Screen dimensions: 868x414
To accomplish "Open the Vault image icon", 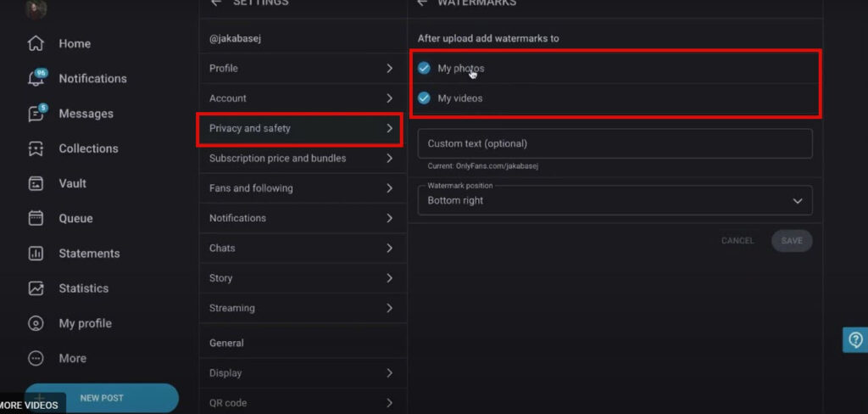I will tap(36, 183).
